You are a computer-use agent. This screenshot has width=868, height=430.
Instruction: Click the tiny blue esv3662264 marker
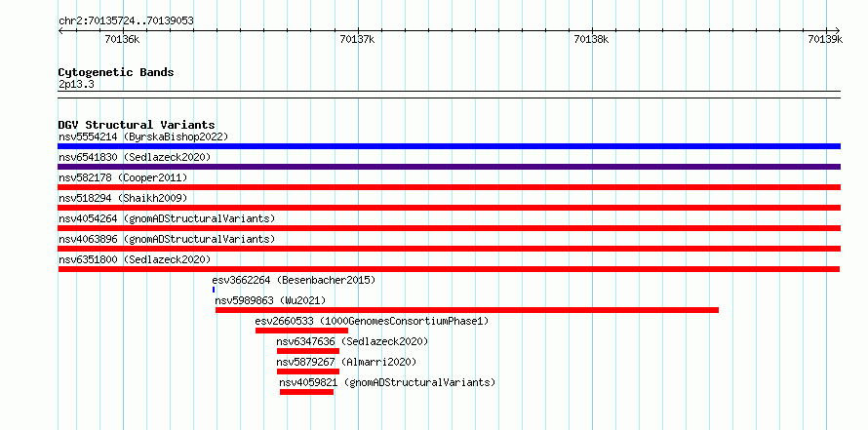coord(214,290)
